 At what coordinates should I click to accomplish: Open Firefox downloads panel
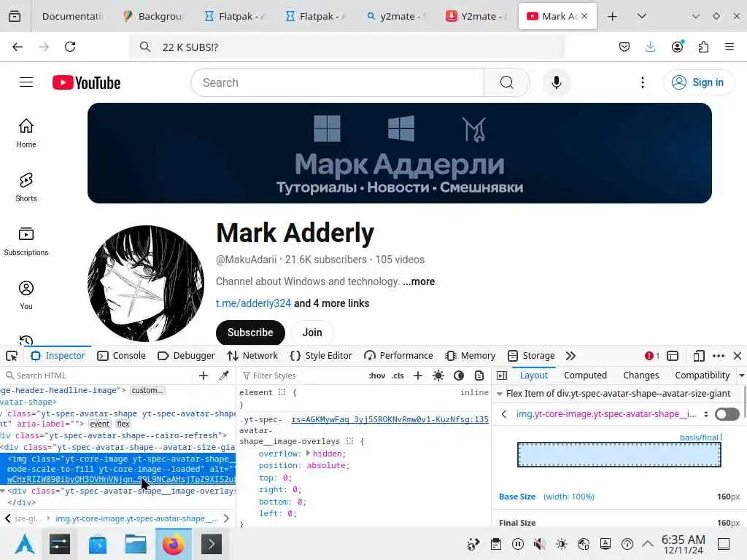pyautogui.click(x=650, y=47)
